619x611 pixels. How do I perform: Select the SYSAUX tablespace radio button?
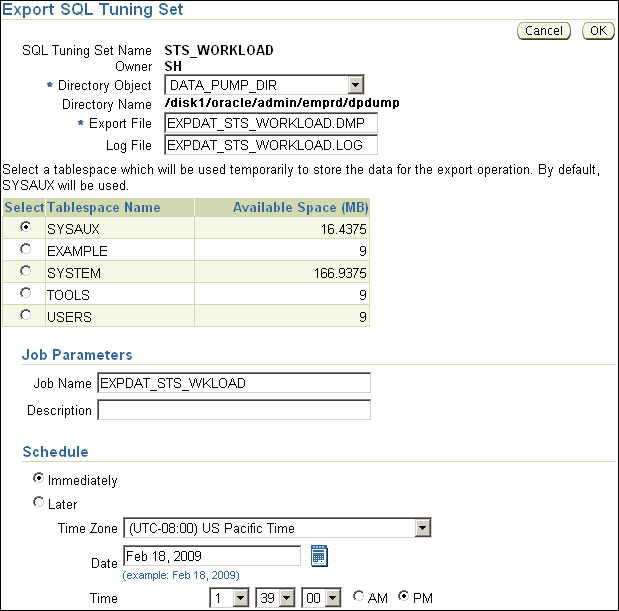(25, 227)
